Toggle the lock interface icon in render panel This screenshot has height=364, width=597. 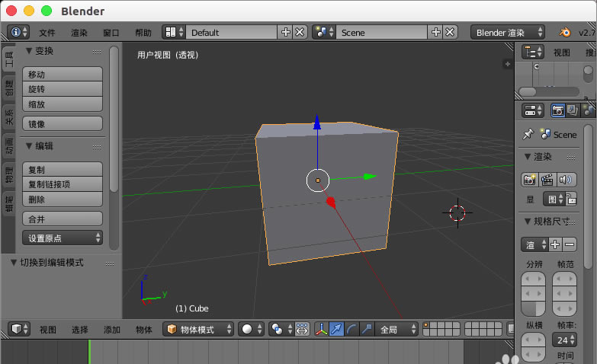coord(571,200)
